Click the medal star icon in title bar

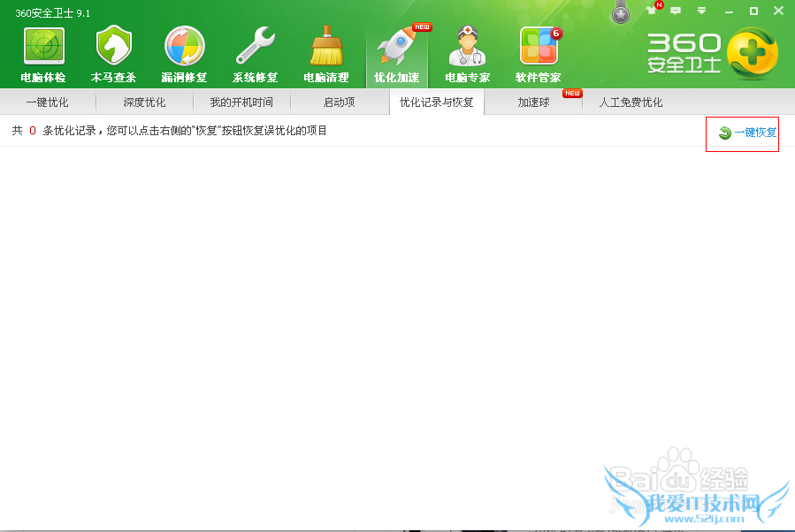(621, 13)
